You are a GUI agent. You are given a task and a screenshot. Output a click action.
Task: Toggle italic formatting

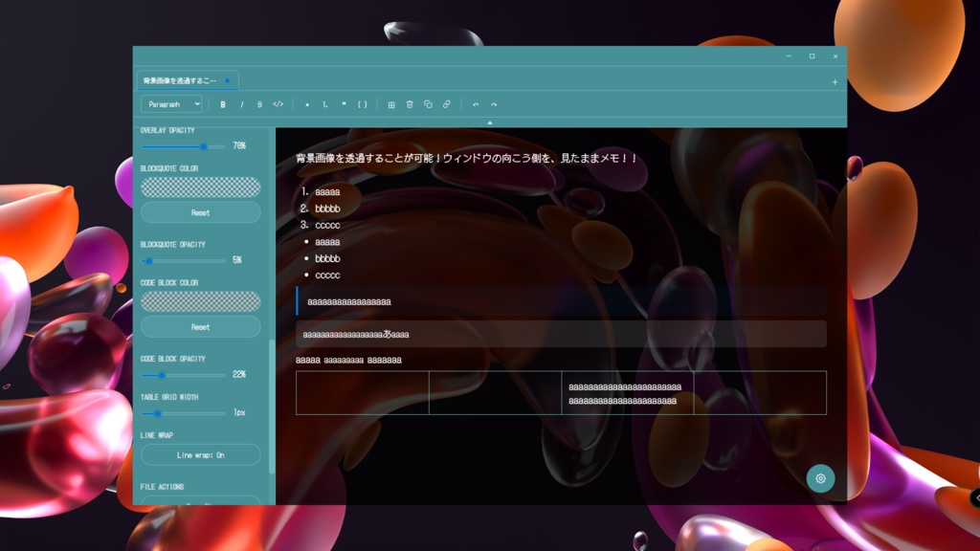point(241,104)
